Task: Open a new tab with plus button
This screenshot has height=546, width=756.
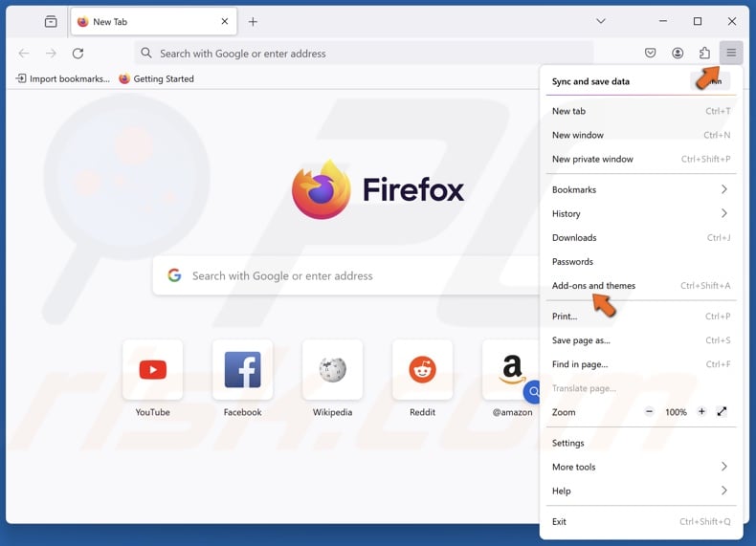Action: click(x=254, y=22)
